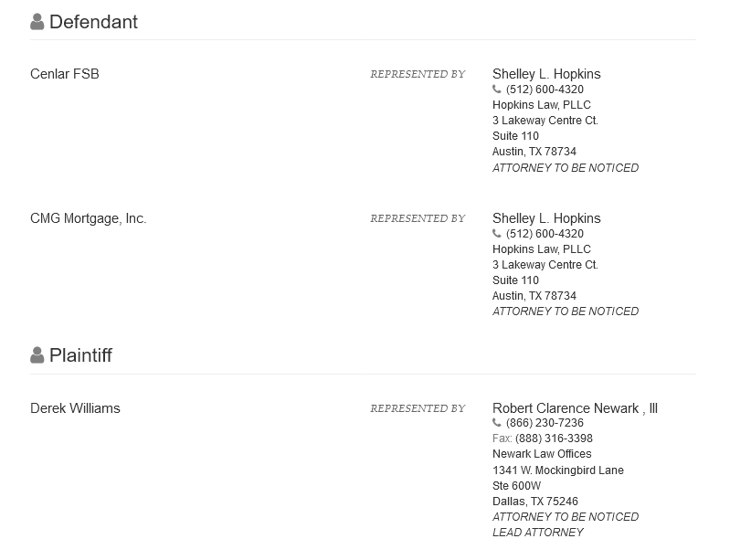Open Shelley L. Hopkins for CMG Mortgage
751x560 pixels.
pyautogui.click(x=546, y=218)
